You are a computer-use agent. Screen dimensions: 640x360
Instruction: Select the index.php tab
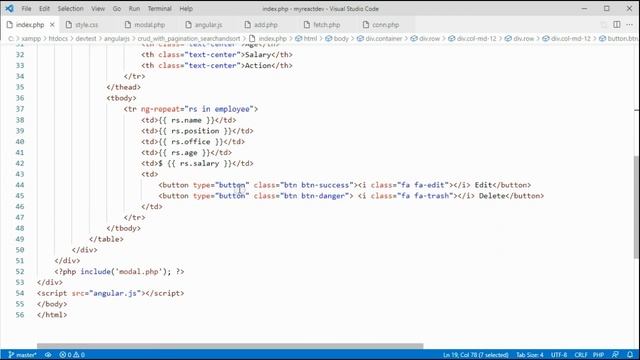pyautogui.click(x=30, y=25)
